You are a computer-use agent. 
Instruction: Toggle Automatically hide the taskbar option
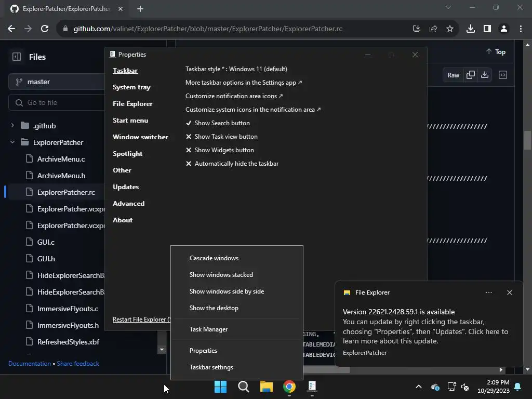(x=232, y=164)
